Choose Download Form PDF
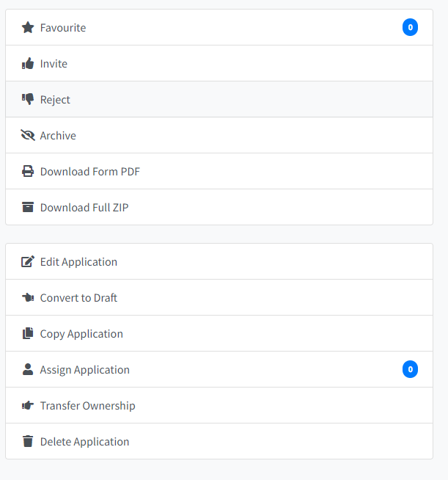448x480 pixels. coord(219,171)
